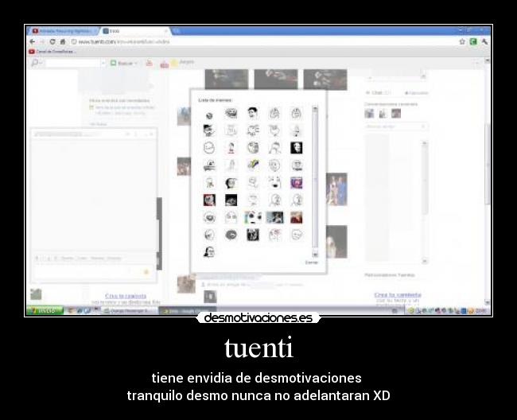
Task: Select the long-haired figure meme at list bottom
Action: pos(209,252)
